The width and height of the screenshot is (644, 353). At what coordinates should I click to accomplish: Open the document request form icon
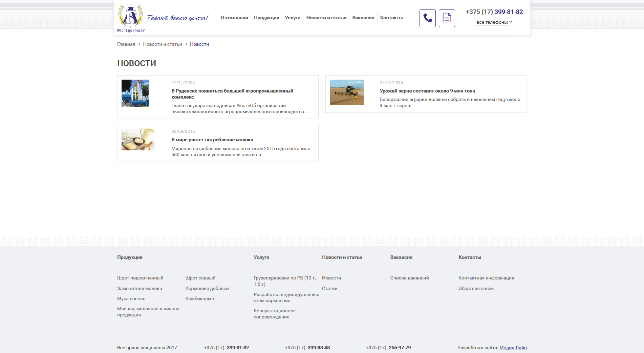click(x=447, y=18)
